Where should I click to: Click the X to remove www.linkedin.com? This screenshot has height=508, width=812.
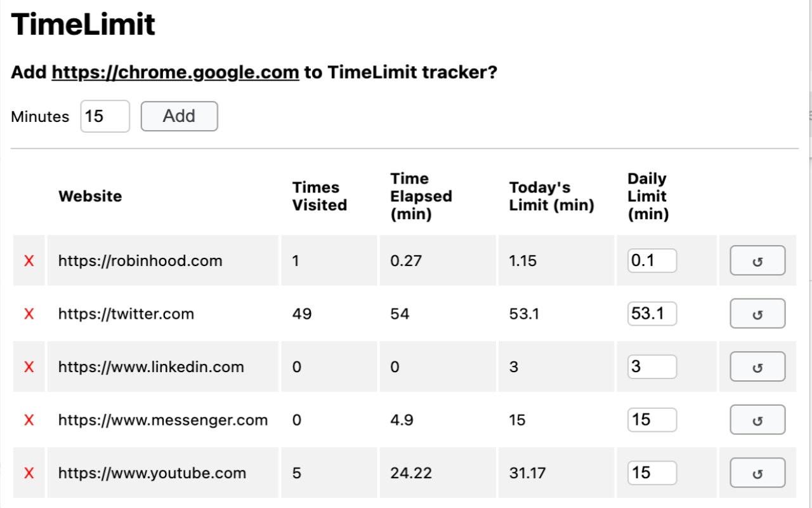tap(29, 366)
